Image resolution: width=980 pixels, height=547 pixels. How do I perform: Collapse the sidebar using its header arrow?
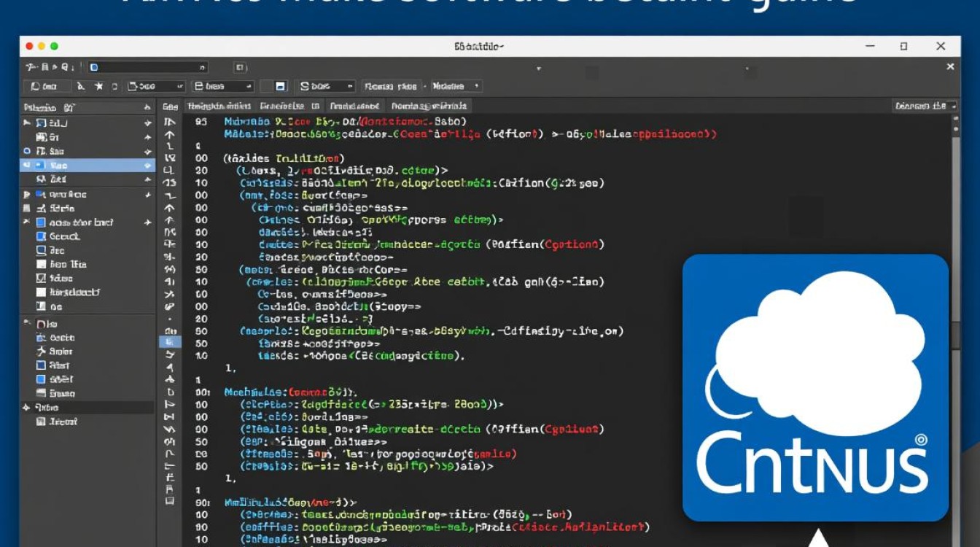point(148,107)
